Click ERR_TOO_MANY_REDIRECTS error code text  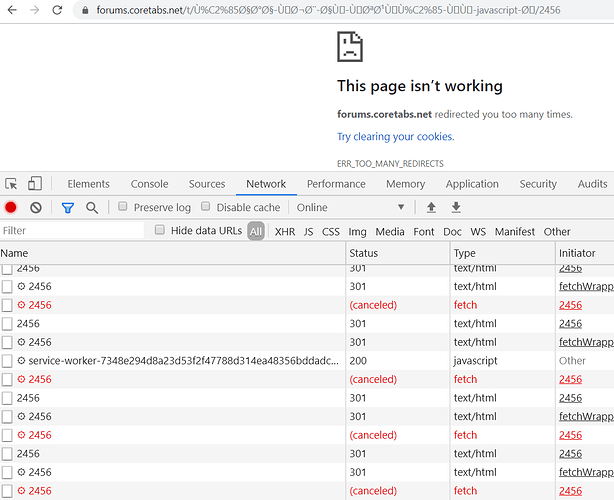tap(390, 164)
